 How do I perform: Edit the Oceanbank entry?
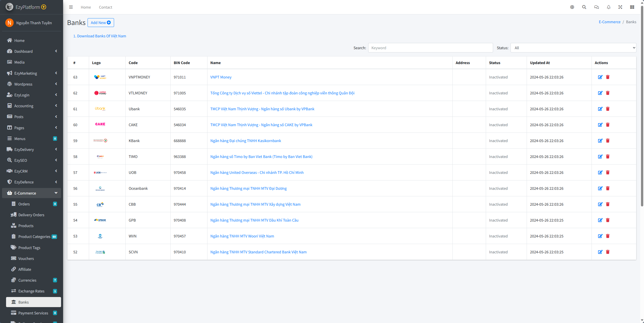pyautogui.click(x=600, y=189)
